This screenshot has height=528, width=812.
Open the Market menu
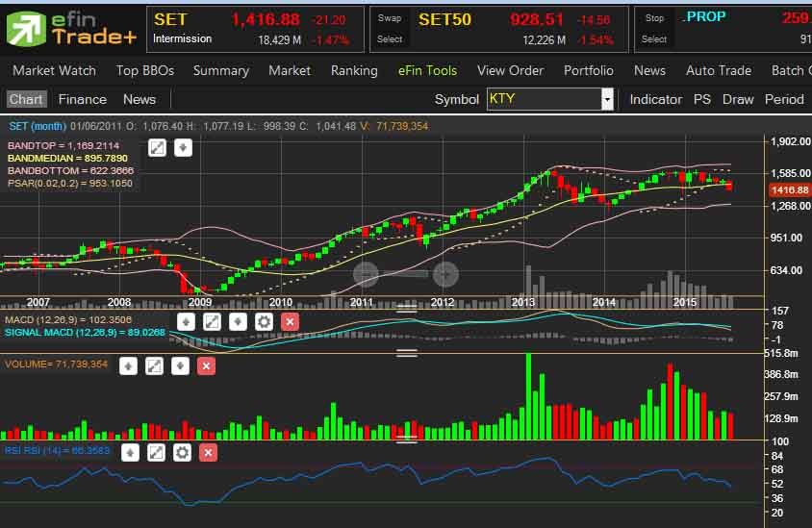[x=290, y=70]
